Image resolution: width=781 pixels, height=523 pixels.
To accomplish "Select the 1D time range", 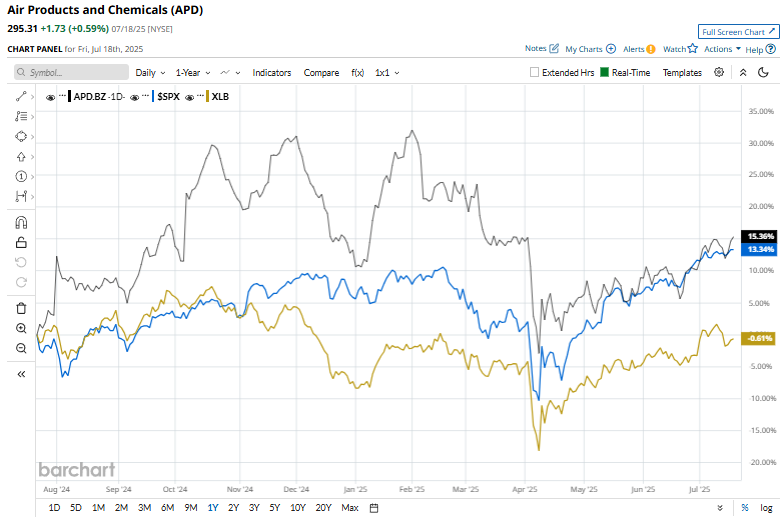I will (54, 508).
